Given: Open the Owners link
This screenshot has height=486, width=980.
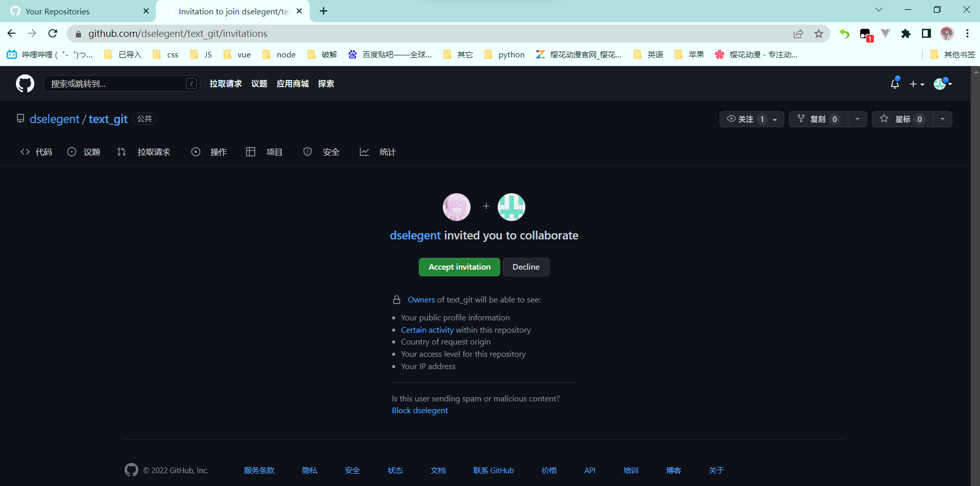Looking at the screenshot, I should coord(421,300).
